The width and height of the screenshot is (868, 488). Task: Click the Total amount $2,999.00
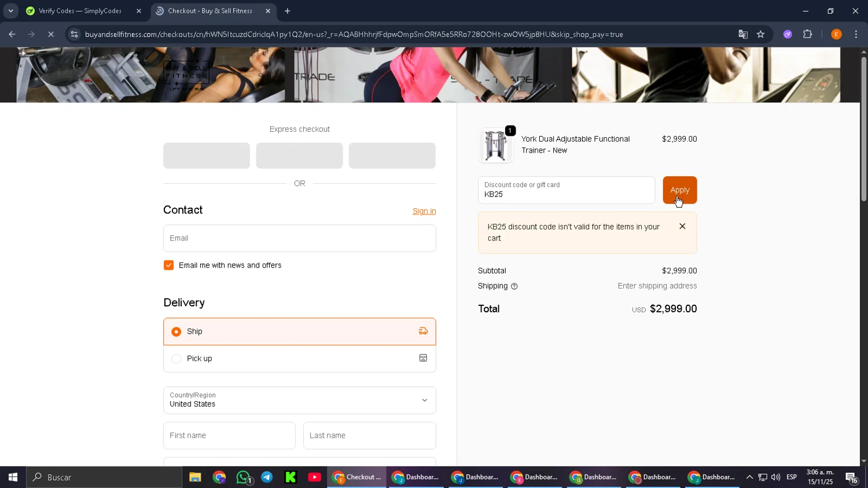coord(673,309)
